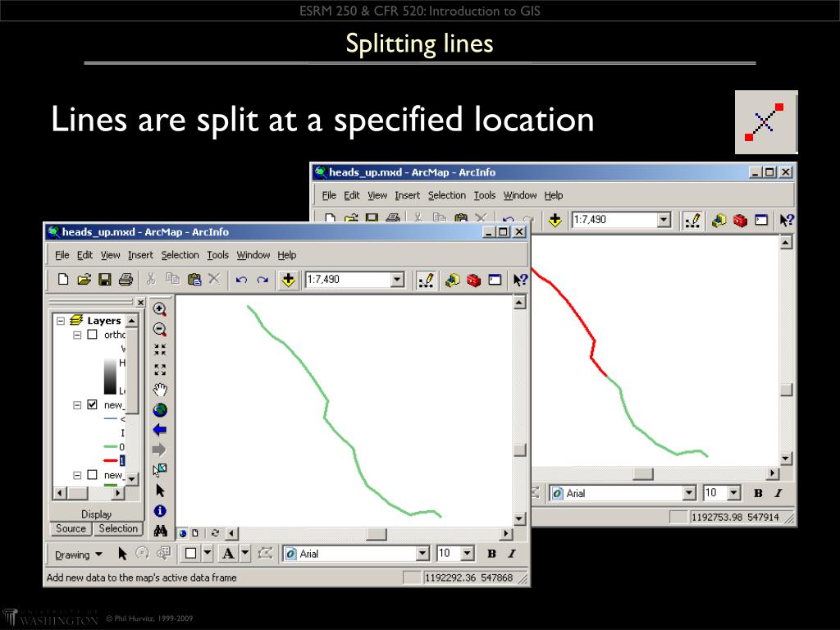Click green line symbol in legend

(x=111, y=446)
